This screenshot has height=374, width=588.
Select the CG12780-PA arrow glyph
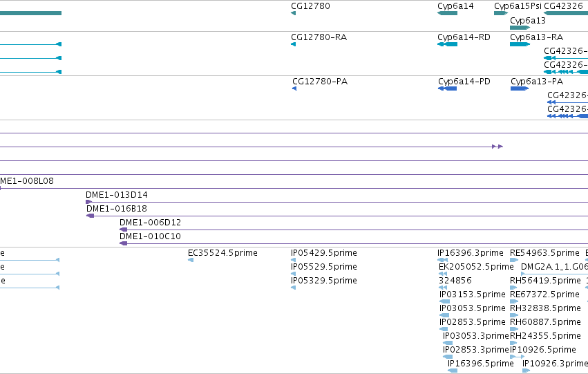[x=294, y=88]
